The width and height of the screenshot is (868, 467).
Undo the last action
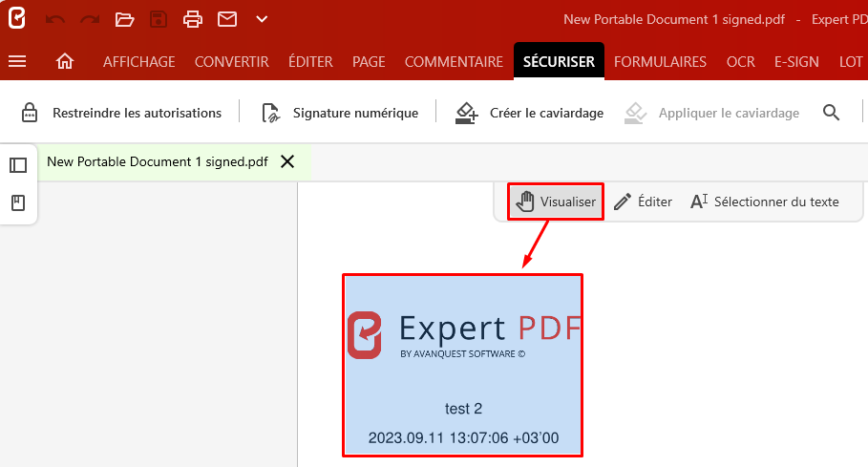pyautogui.click(x=55, y=19)
